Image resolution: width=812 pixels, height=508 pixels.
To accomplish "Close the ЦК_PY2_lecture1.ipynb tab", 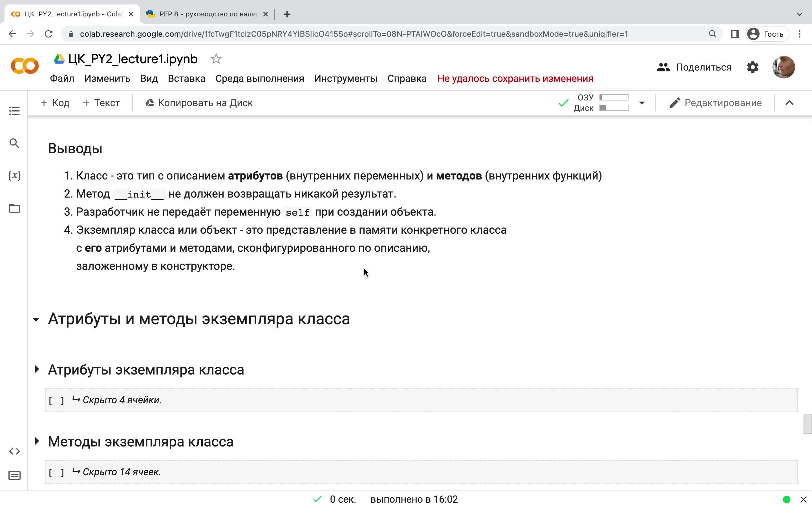I will pyautogui.click(x=131, y=14).
